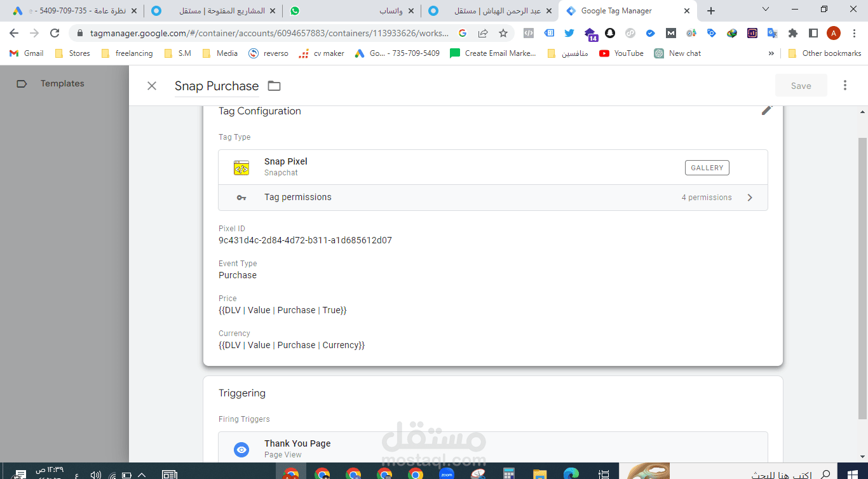Open the reverso bookmark
This screenshot has width=868, height=479.
click(x=268, y=53)
